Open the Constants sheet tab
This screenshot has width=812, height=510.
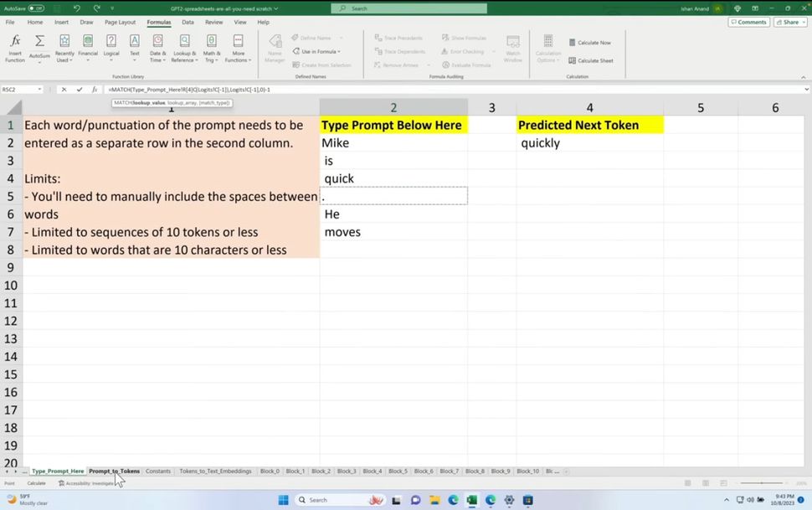(x=157, y=471)
